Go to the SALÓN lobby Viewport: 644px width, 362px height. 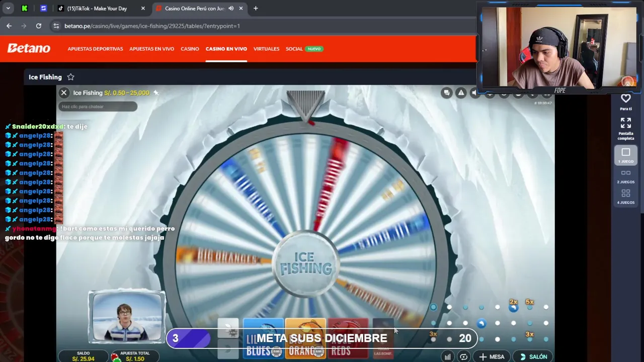533,357
